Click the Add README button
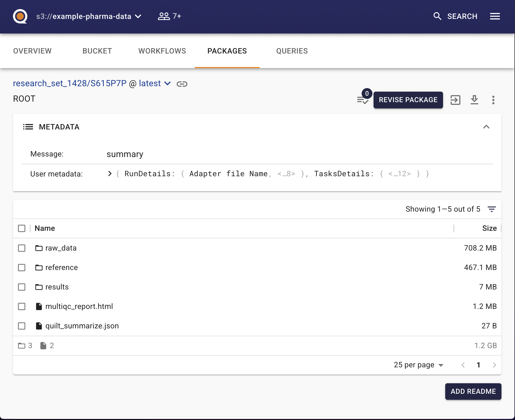The height and width of the screenshot is (420, 515). point(473,391)
